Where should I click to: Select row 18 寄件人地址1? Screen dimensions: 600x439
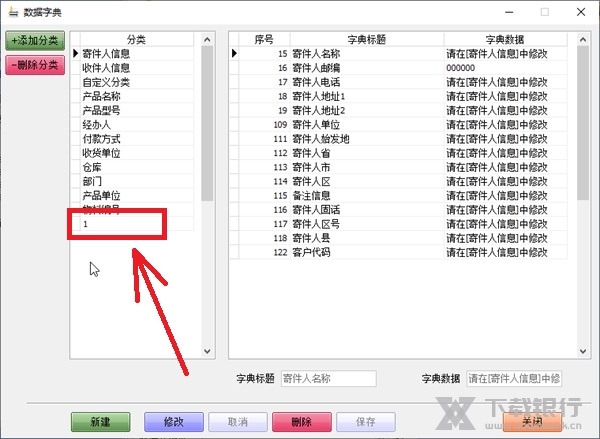[398, 96]
